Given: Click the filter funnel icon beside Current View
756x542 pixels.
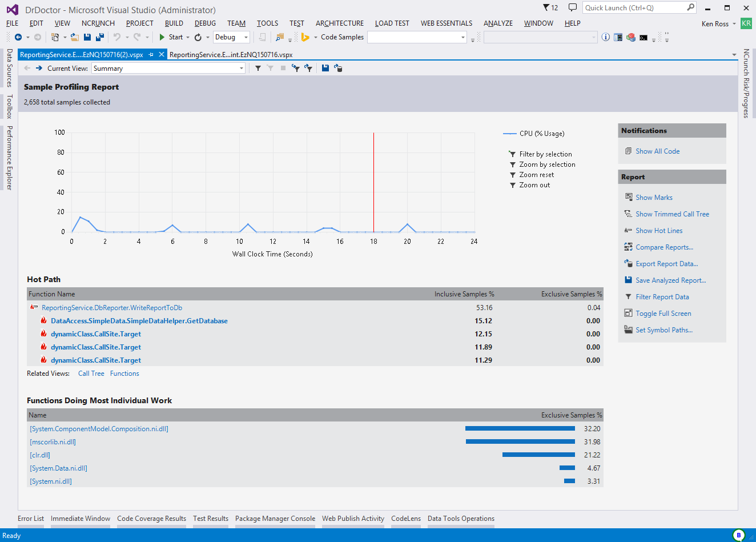Looking at the screenshot, I should 258,68.
